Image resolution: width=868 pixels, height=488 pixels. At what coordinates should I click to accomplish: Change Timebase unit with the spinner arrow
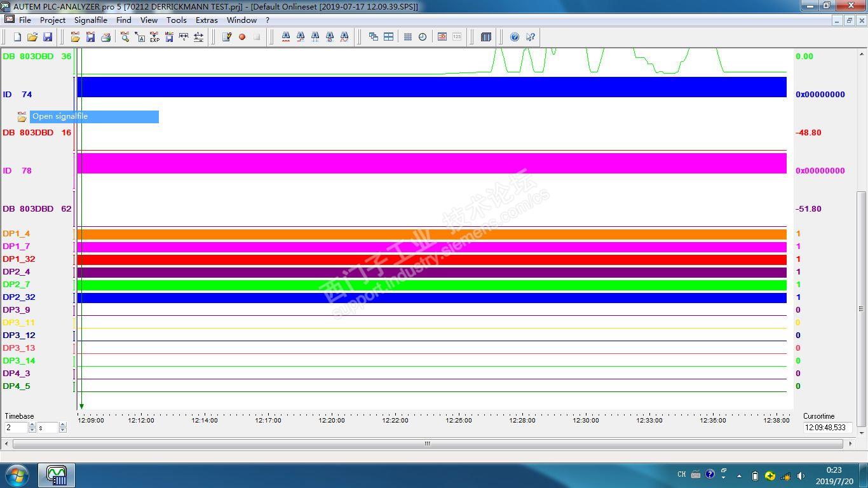(62, 425)
